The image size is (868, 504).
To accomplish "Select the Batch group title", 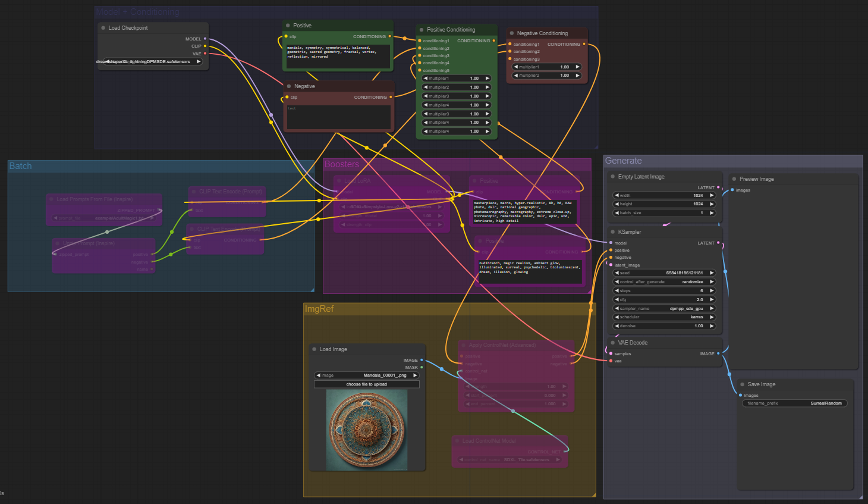I will (20, 166).
